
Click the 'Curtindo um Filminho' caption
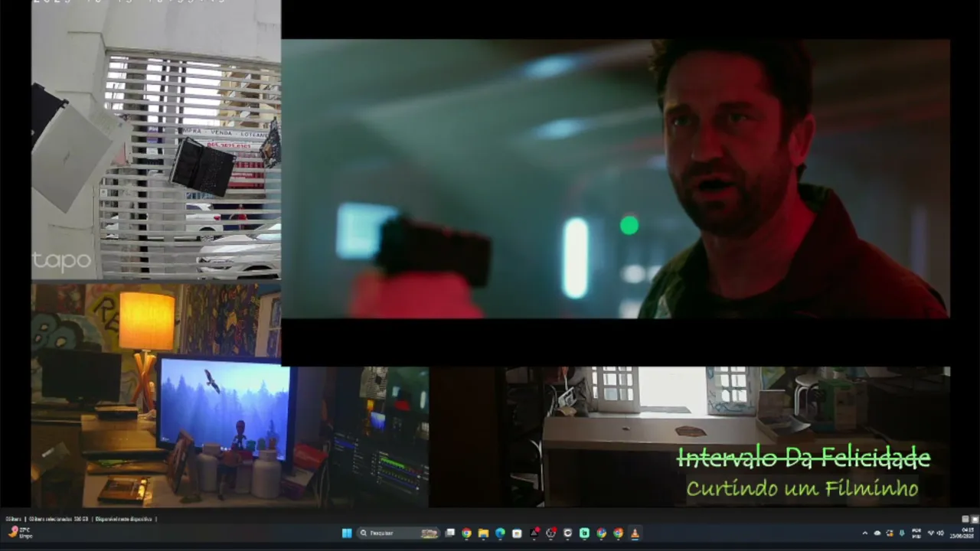click(802, 488)
